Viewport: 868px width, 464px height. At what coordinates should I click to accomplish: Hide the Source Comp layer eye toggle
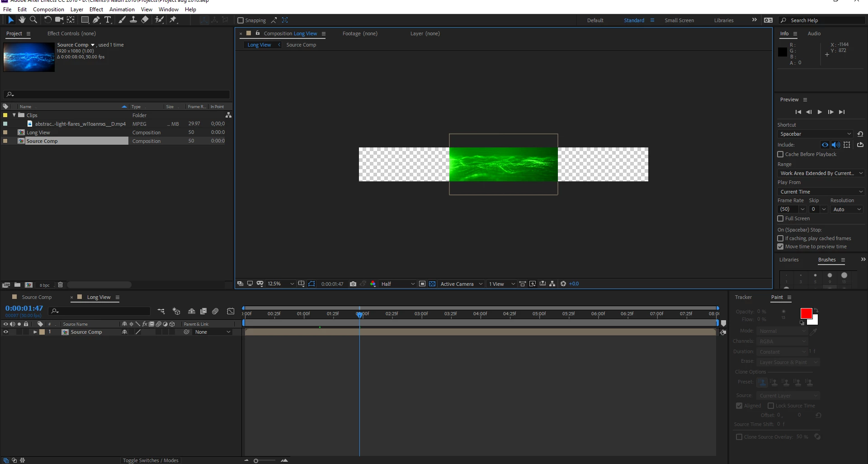tap(6, 332)
